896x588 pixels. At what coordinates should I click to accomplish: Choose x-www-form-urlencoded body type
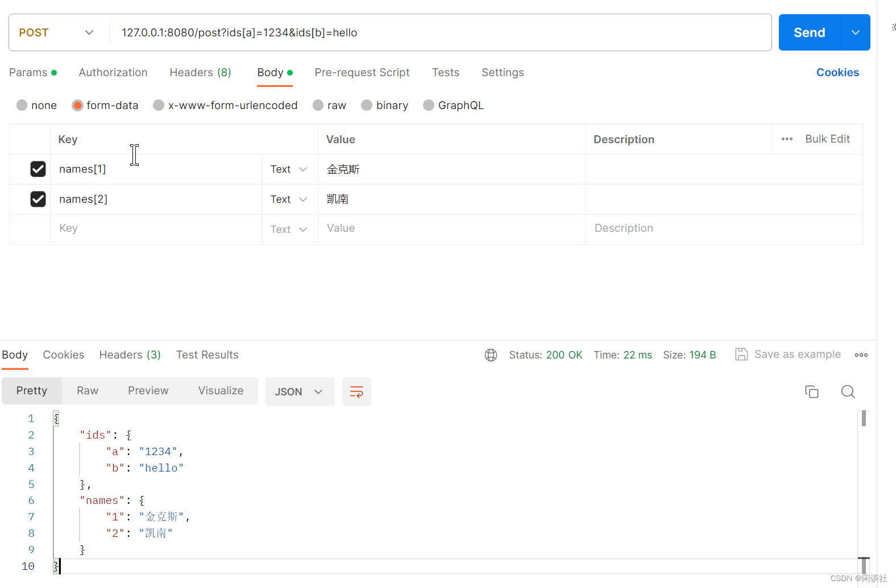pyautogui.click(x=159, y=105)
